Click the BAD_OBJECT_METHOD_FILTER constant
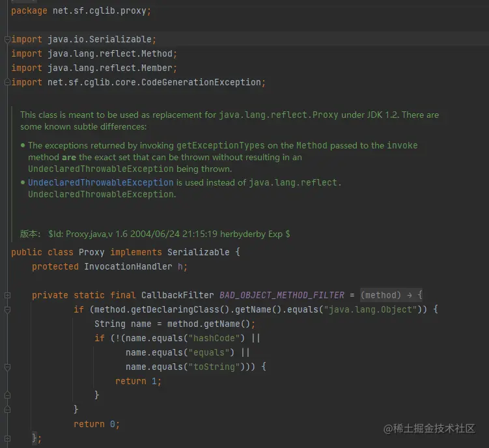 281,295
